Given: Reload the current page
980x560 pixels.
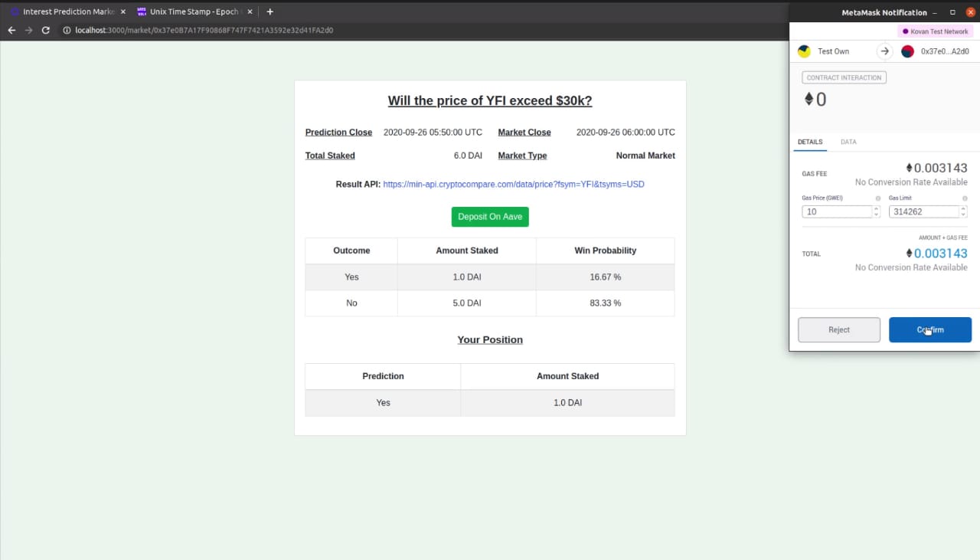Looking at the screenshot, I should coord(46,30).
